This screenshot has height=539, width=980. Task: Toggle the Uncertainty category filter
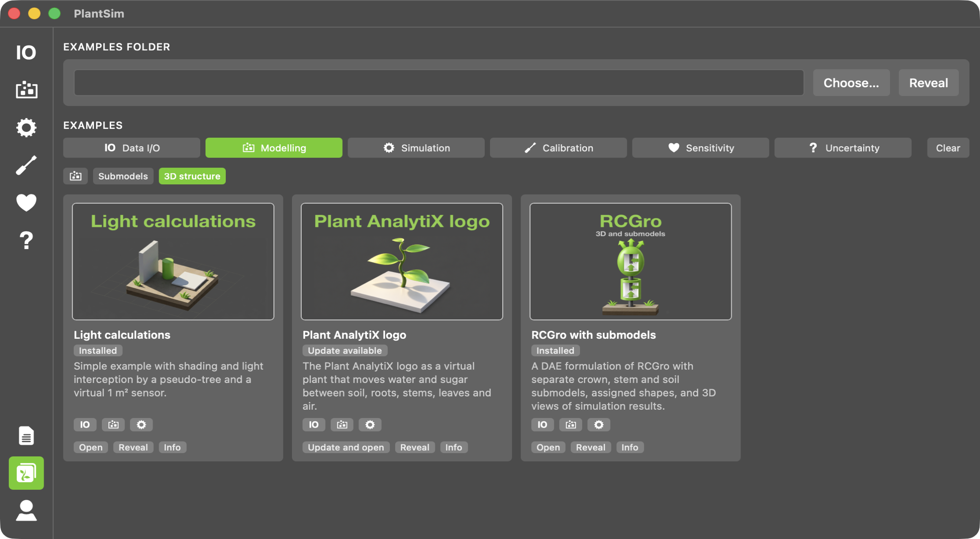[843, 148]
